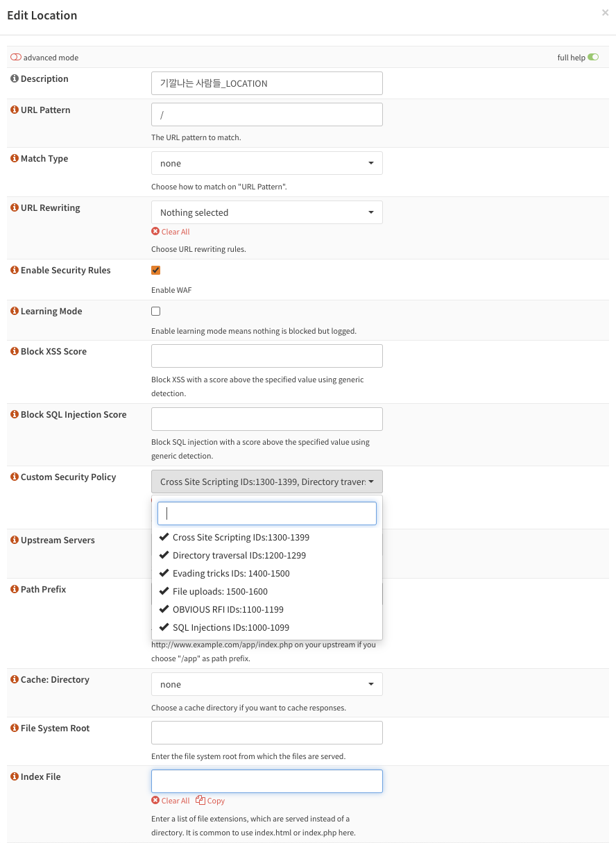Screen dimensions: 616x843
Task: Click info icon next to Custom Security Policy
Action: point(15,477)
